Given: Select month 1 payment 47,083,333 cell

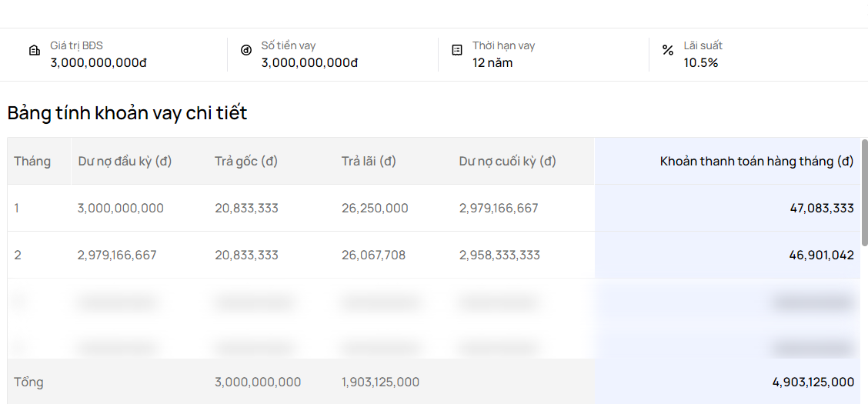Looking at the screenshot, I should coord(821,209).
